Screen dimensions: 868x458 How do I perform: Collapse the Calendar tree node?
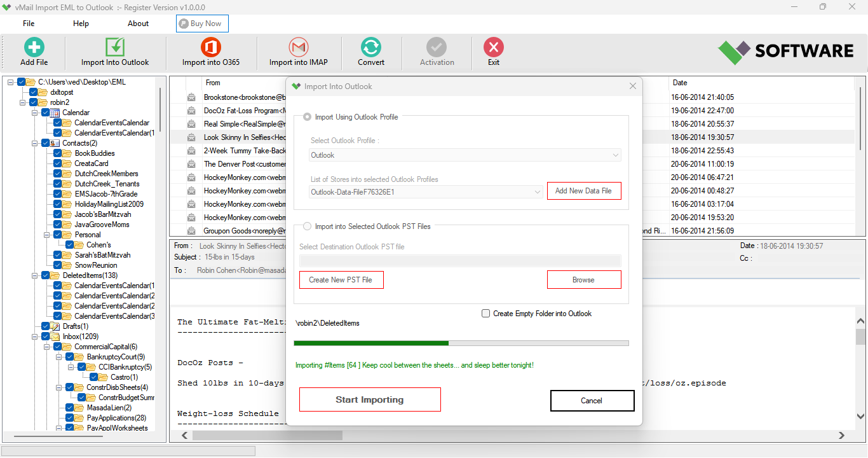click(x=35, y=113)
